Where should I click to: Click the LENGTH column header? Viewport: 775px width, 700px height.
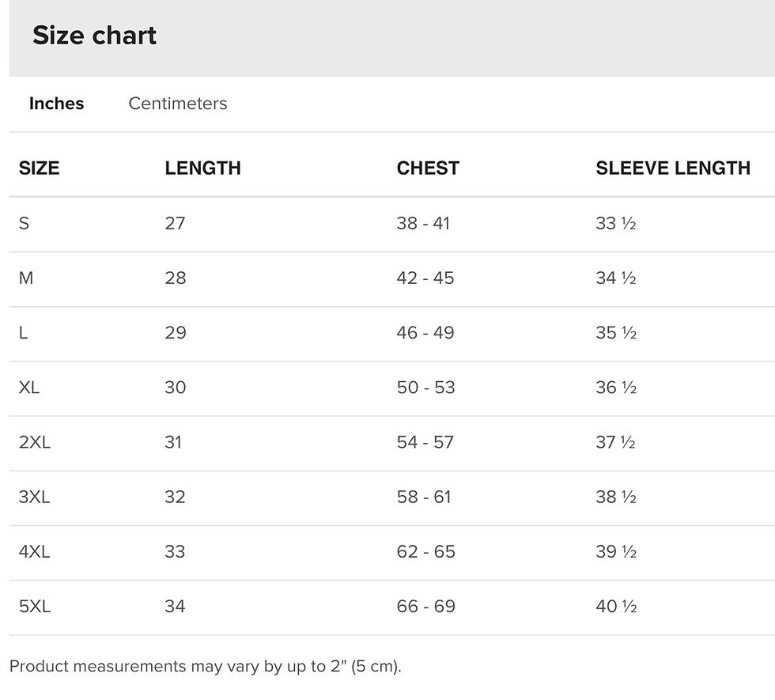pos(202,168)
